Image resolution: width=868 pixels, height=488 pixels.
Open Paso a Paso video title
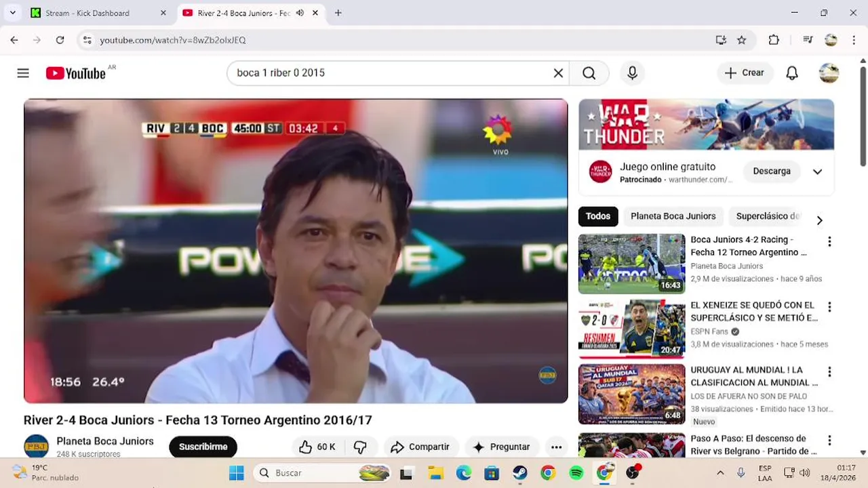(753, 445)
